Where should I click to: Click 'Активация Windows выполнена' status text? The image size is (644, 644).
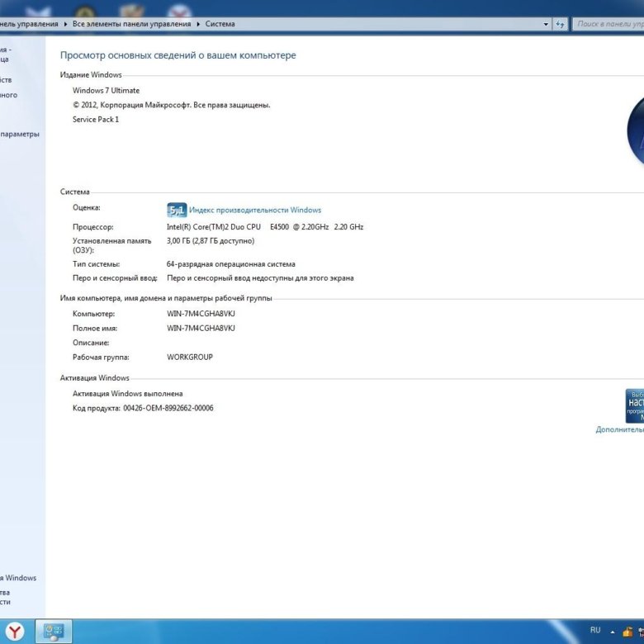click(x=128, y=394)
